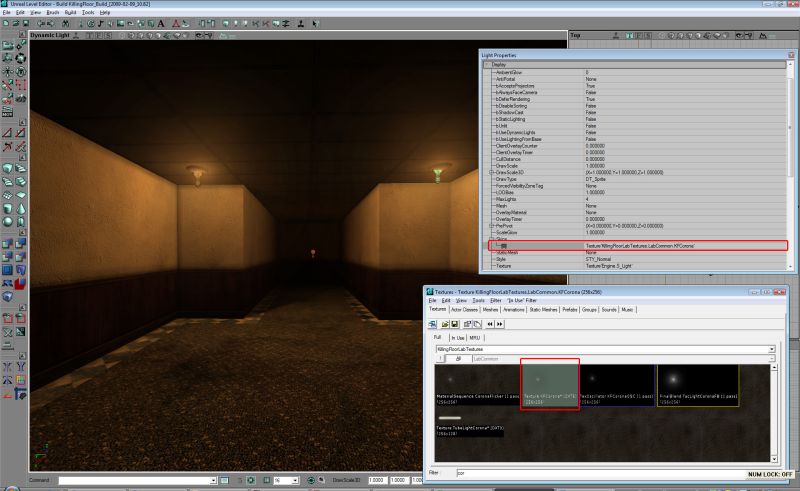Click the Command input field
This screenshot has width=800, height=491.
(x=134, y=480)
